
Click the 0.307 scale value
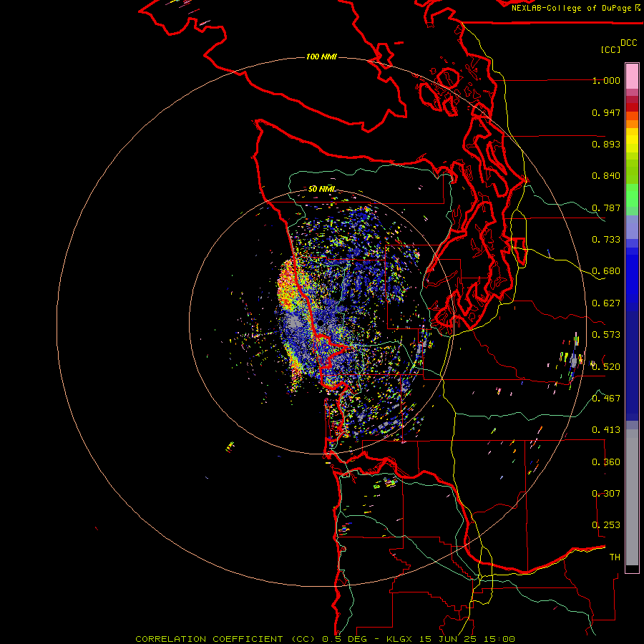click(x=606, y=494)
